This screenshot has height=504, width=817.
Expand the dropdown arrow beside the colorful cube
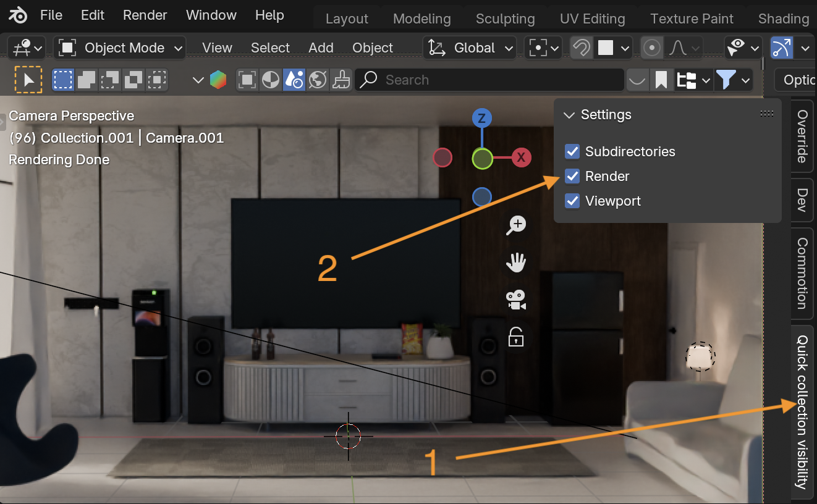[x=198, y=80]
